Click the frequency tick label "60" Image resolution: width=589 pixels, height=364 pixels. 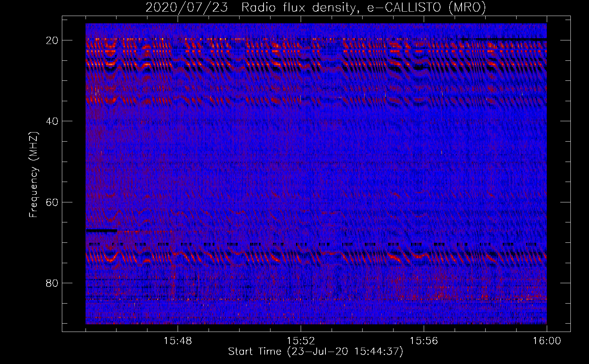(x=52, y=202)
